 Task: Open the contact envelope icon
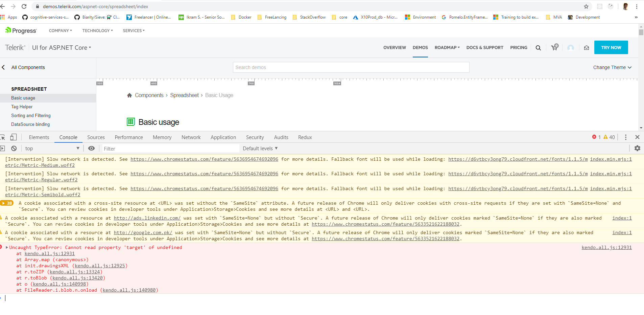pos(587,48)
